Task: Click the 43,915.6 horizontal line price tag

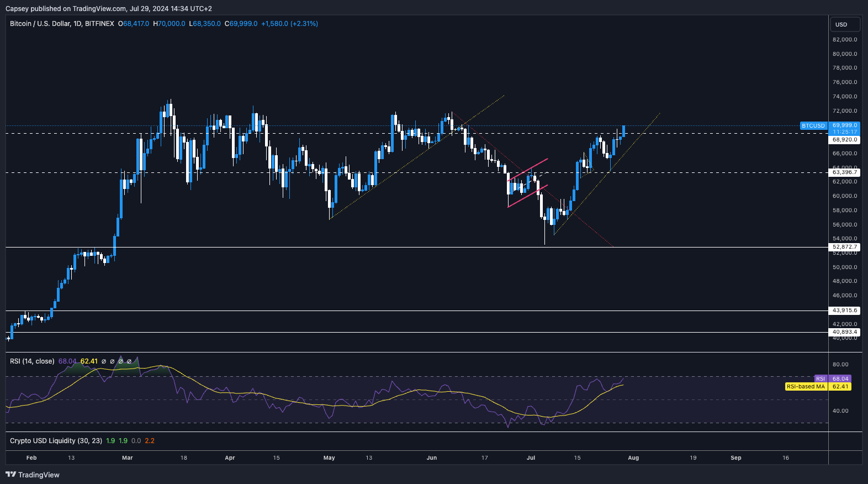Action: pos(845,311)
